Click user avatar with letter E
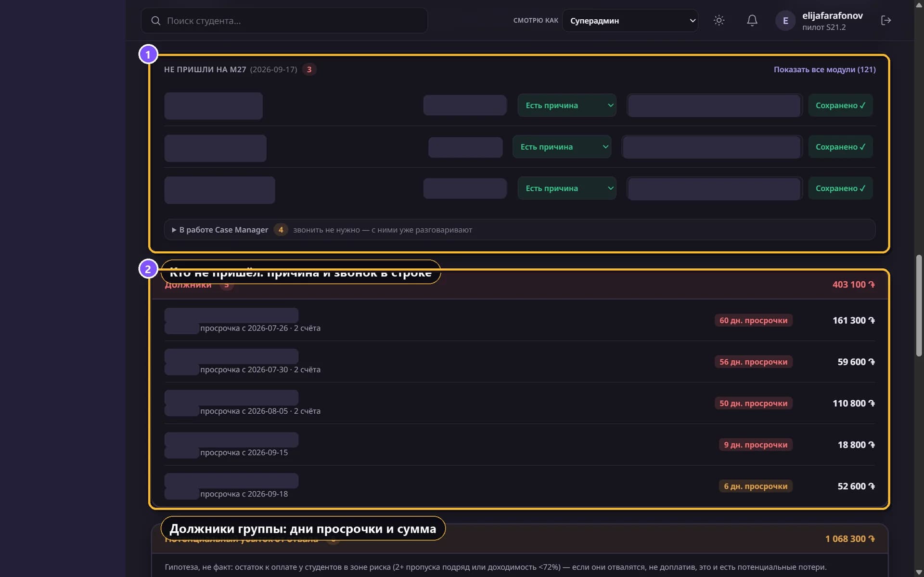The image size is (924, 577). point(785,21)
